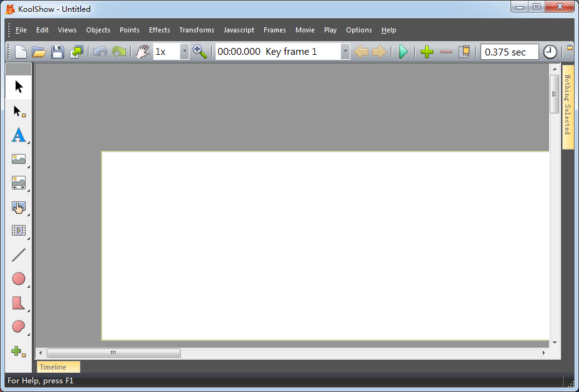Select the line drawing tool

coord(19,255)
